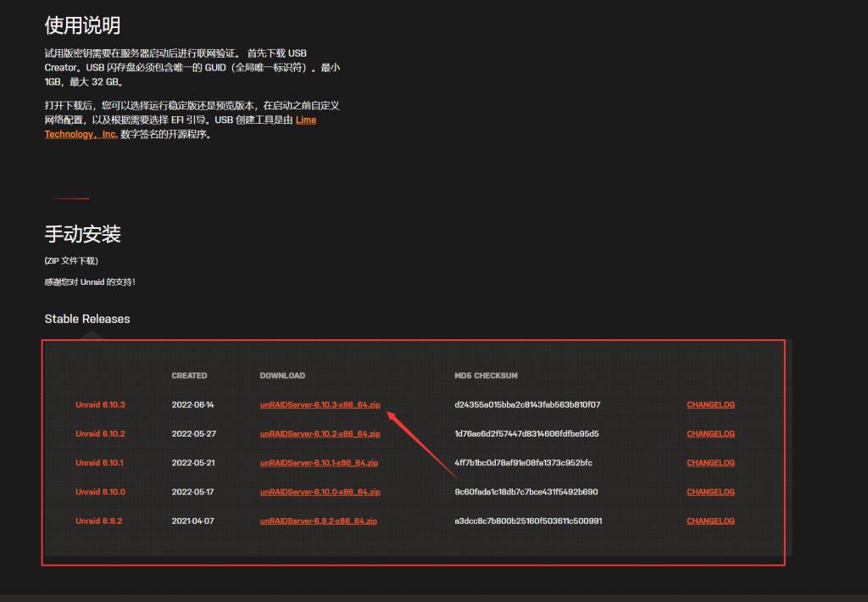This screenshot has width=868, height=602.
Task: Click the MD5 CHECKSUM column header
Action: point(486,376)
